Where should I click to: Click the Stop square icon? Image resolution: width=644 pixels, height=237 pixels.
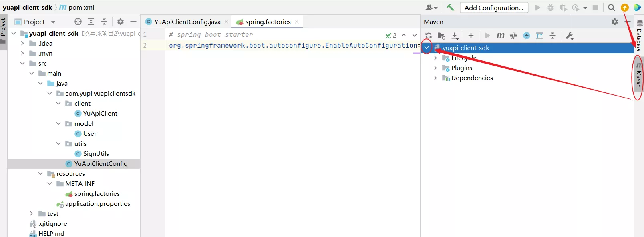click(x=595, y=8)
